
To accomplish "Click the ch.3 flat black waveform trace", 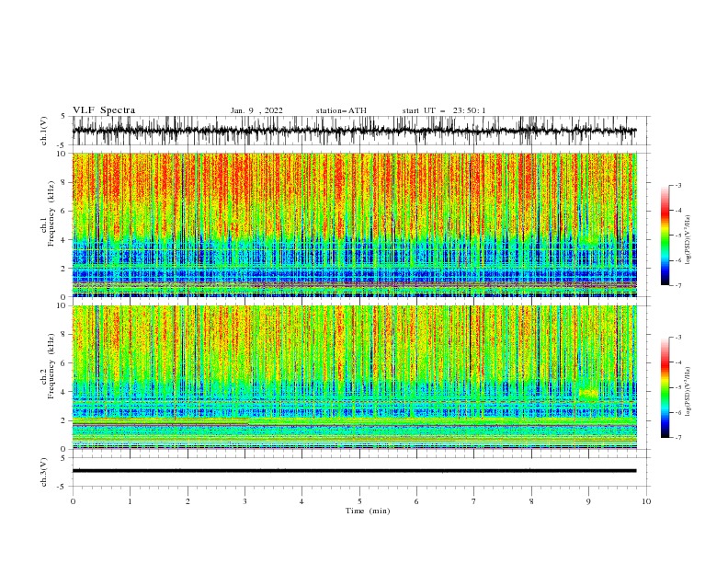I will click(x=354, y=471).
